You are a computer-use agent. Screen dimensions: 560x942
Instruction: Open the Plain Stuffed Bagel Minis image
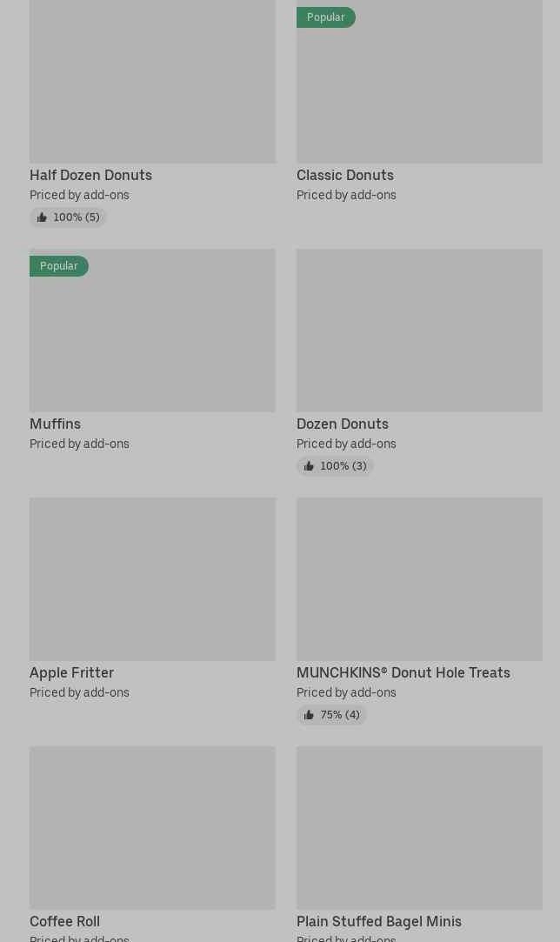(419, 828)
